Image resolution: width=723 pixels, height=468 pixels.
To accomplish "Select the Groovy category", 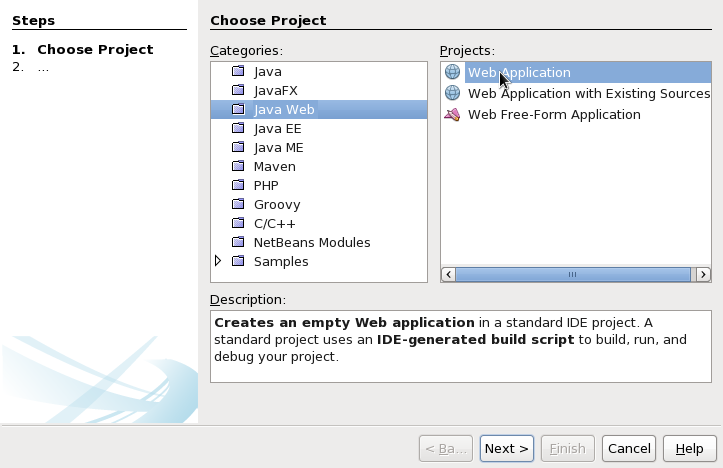I will 277,204.
